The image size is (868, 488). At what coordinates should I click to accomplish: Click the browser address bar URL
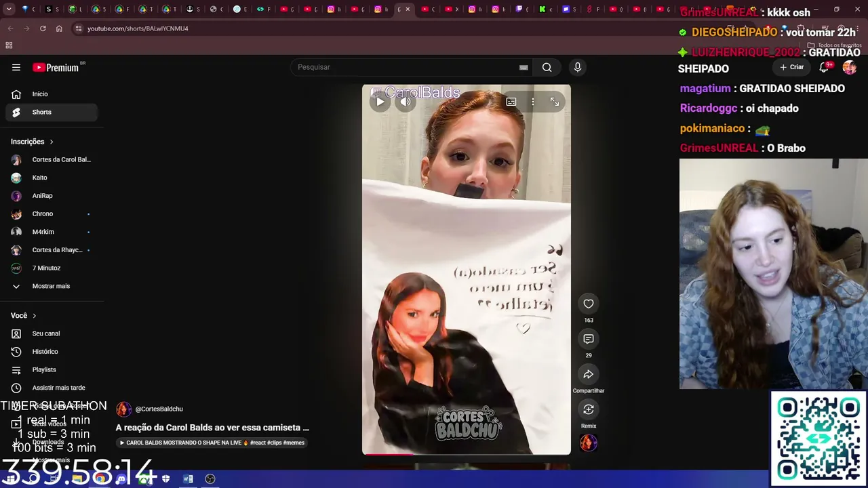click(138, 28)
